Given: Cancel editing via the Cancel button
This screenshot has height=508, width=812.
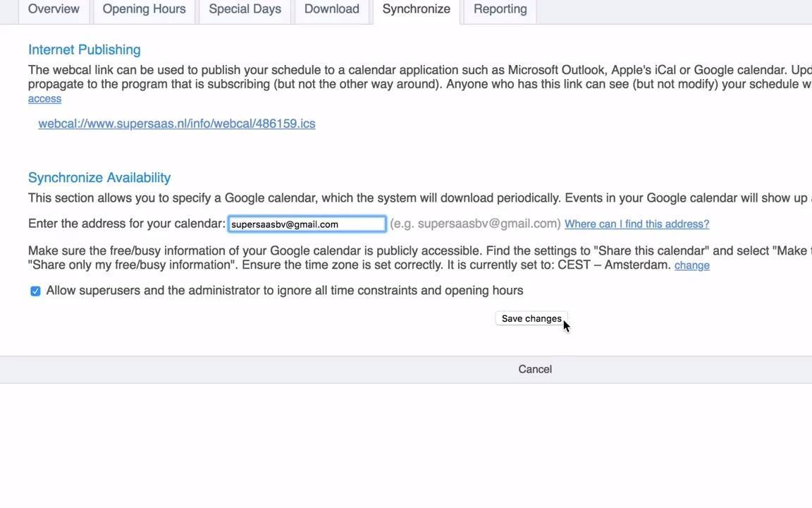Looking at the screenshot, I should (x=535, y=369).
